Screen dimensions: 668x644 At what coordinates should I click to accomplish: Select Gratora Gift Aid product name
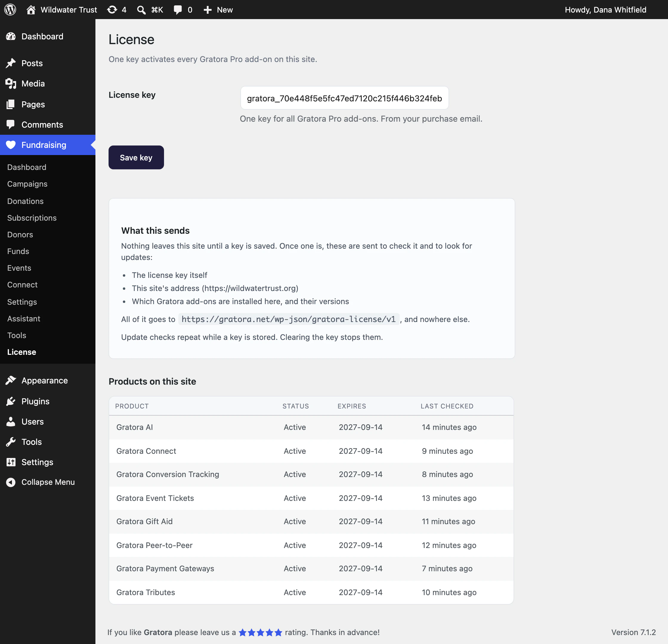144,521
